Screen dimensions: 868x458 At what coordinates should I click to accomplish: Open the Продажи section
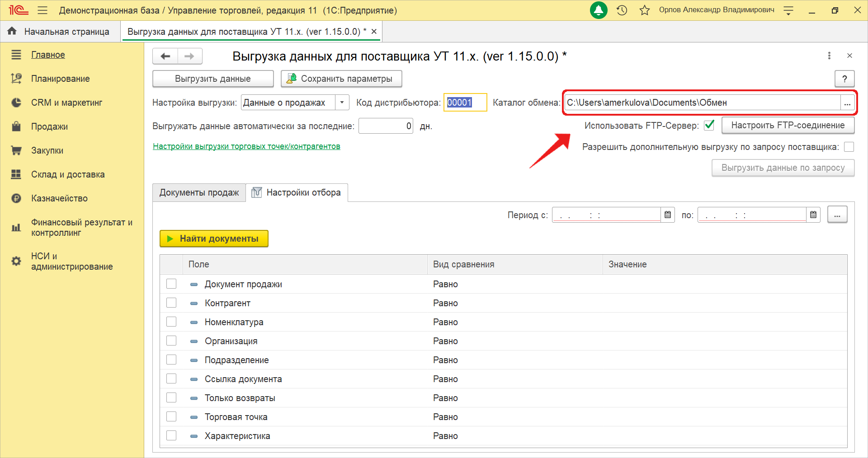coord(49,126)
